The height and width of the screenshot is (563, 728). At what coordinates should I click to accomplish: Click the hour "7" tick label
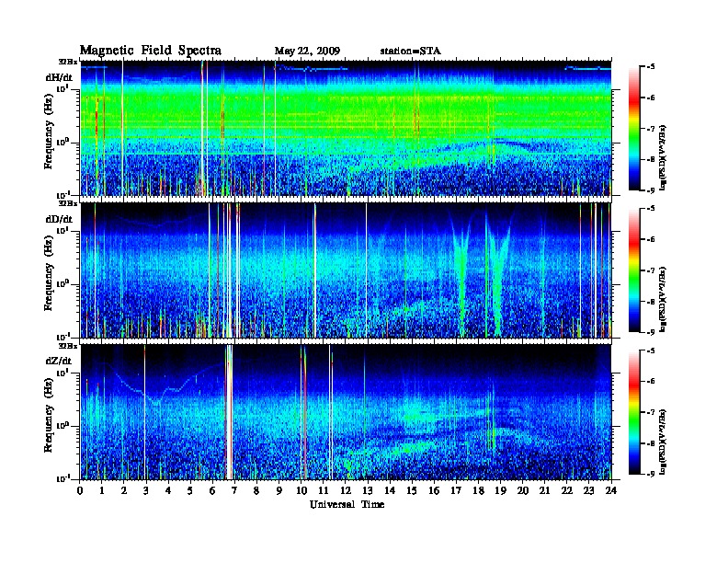coord(235,490)
